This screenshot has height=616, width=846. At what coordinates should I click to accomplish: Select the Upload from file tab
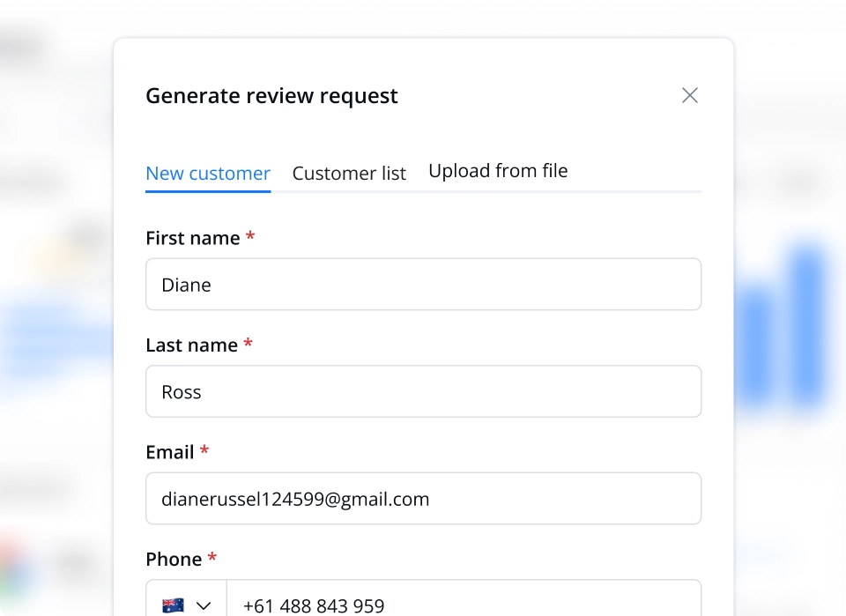click(498, 170)
